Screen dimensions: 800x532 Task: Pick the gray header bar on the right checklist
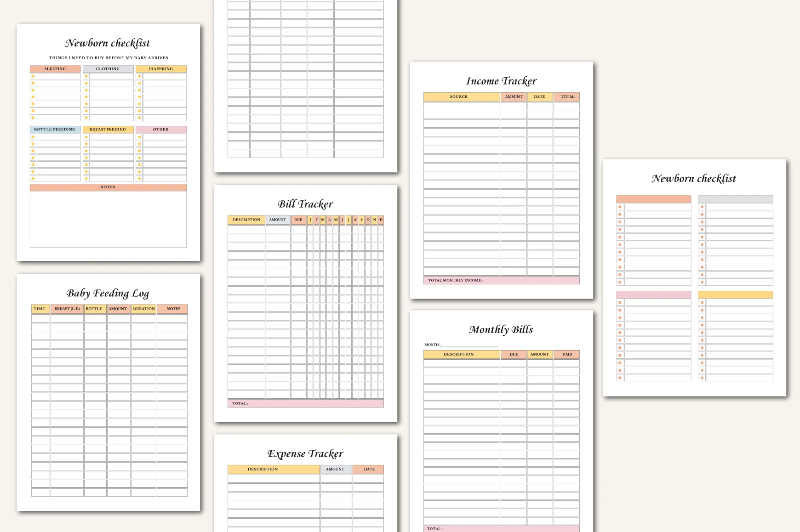tap(736, 199)
